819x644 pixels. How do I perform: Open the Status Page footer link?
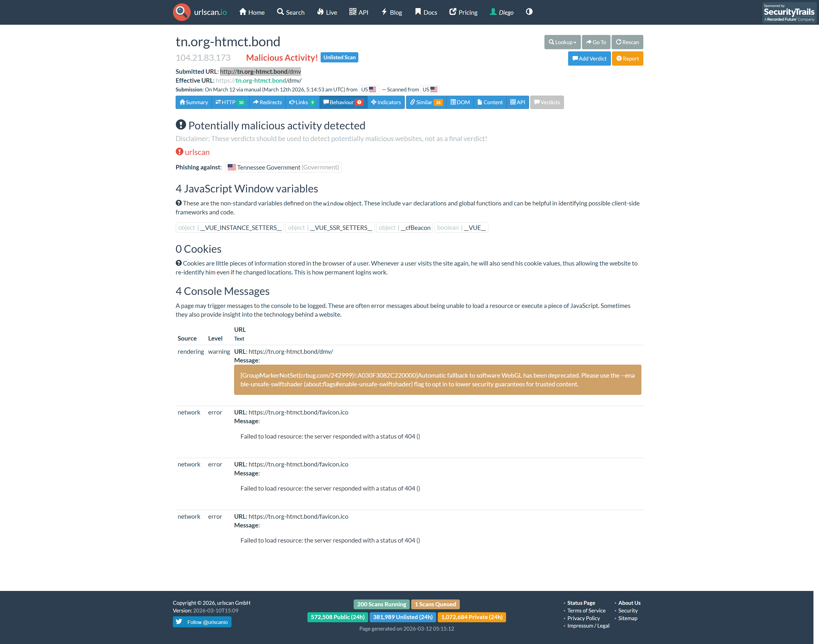pyautogui.click(x=581, y=603)
